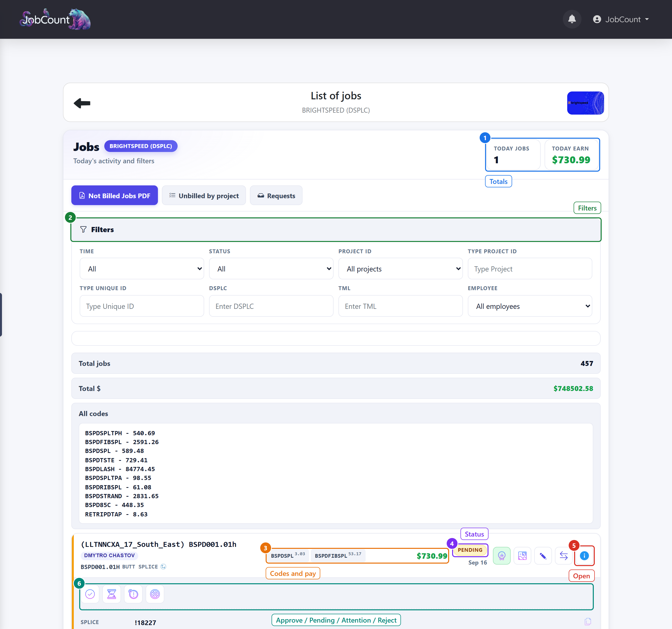Click the DMYTRO CHASTOV employee tag
Image resolution: width=672 pixels, height=629 pixels.
109,555
